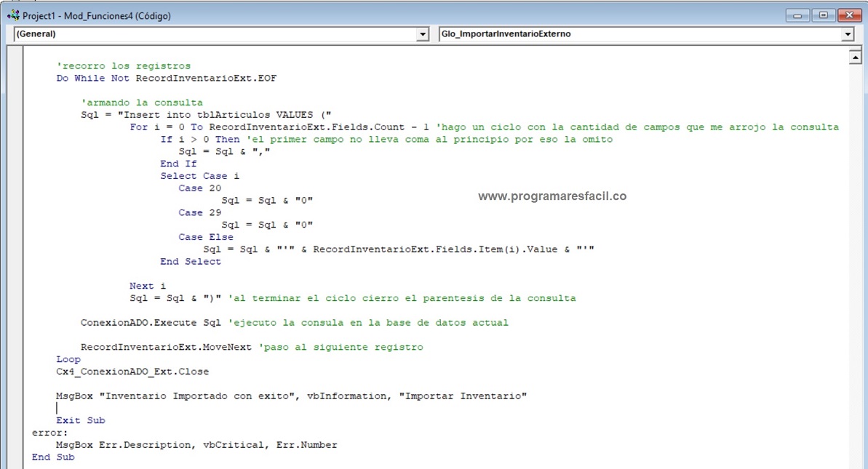Image resolution: width=868 pixels, height=469 pixels.
Task: Click the 'Cx4_ConexionADO_Ext.Close' line
Action: coord(132,372)
